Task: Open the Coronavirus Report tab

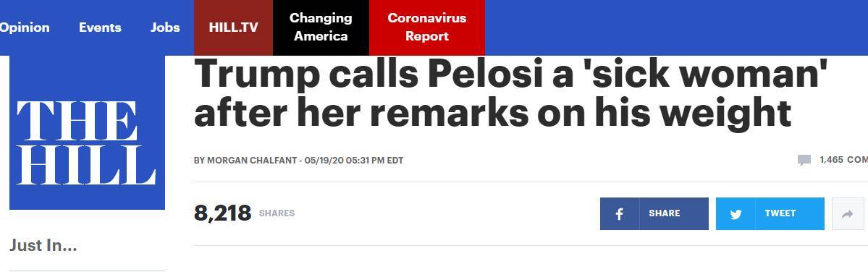Action: [x=427, y=27]
